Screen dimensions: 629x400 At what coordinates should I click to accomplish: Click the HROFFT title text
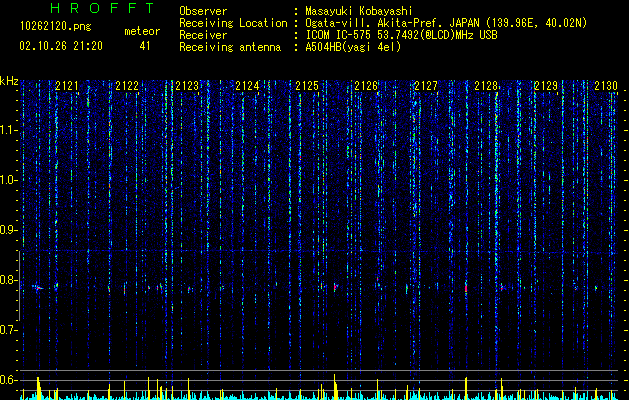click(x=103, y=8)
